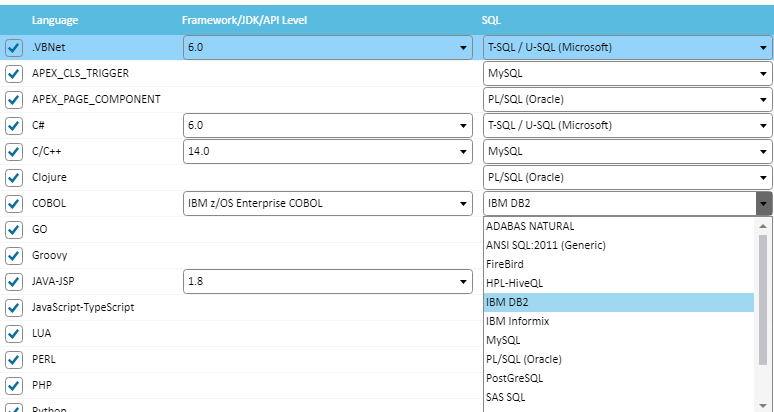Toggle the C# language checkbox
The height and width of the screenshot is (412, 774).
tap(13, 126)
